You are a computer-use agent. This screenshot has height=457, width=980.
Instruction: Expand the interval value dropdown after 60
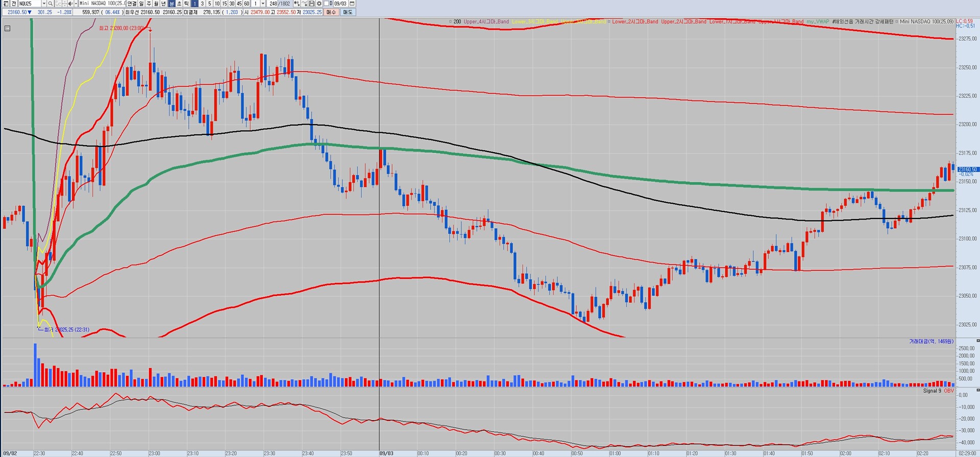pos(263,4)
